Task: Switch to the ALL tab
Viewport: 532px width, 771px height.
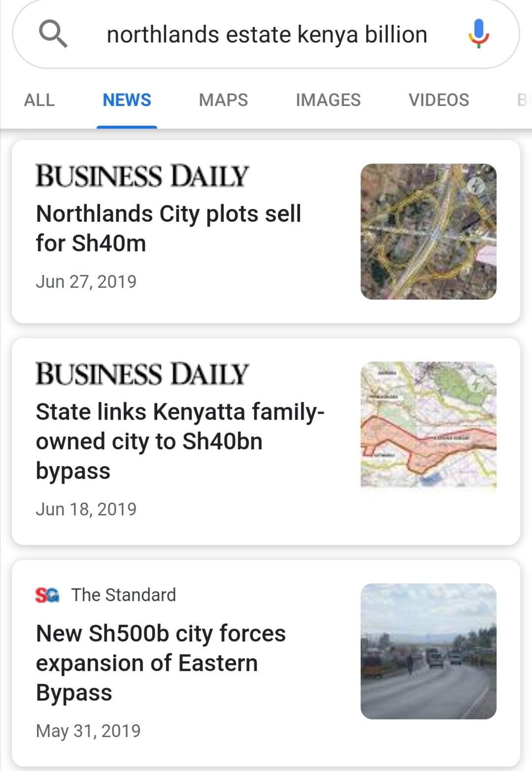Action: click(x=39, y=100)
